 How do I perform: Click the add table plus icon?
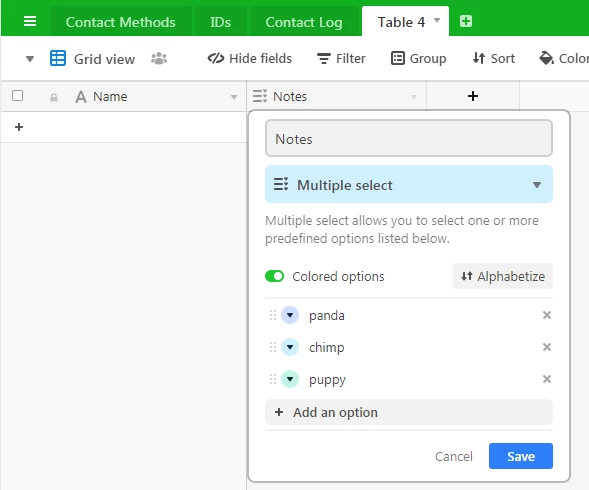coord(466,21)
